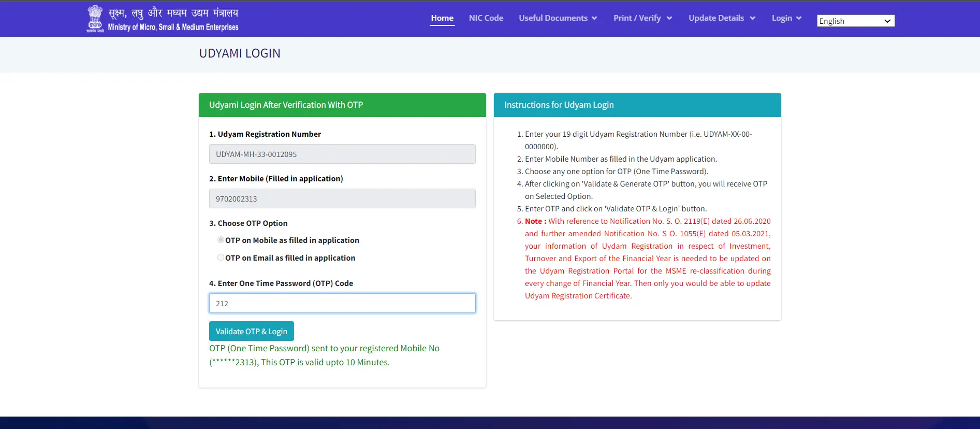Open the English language selector
This screenshot has height=429, width=980.
click(856, 21)
